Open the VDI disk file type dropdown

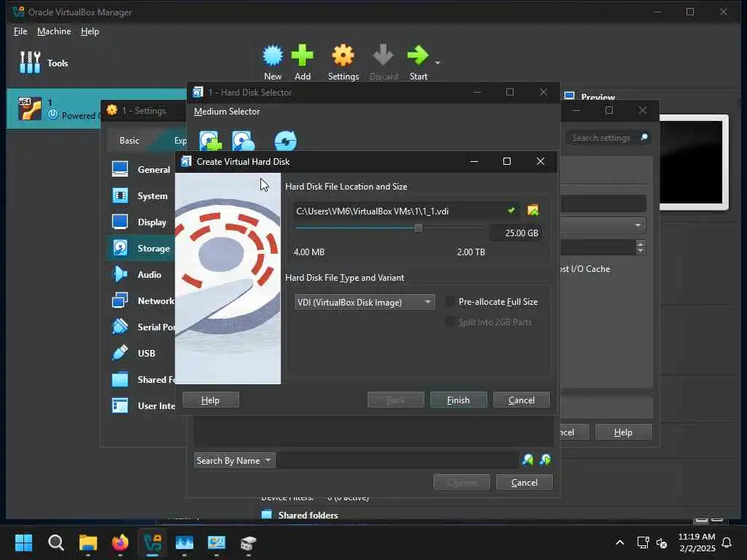click(x=365, y=303)
